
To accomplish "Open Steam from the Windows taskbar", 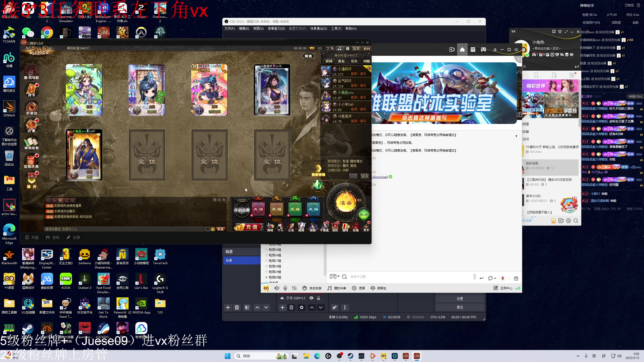I will [x=350, y=356].
